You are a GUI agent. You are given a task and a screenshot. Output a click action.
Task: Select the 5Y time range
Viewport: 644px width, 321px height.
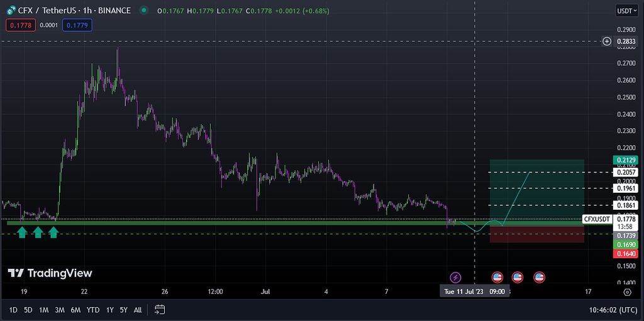124,310
